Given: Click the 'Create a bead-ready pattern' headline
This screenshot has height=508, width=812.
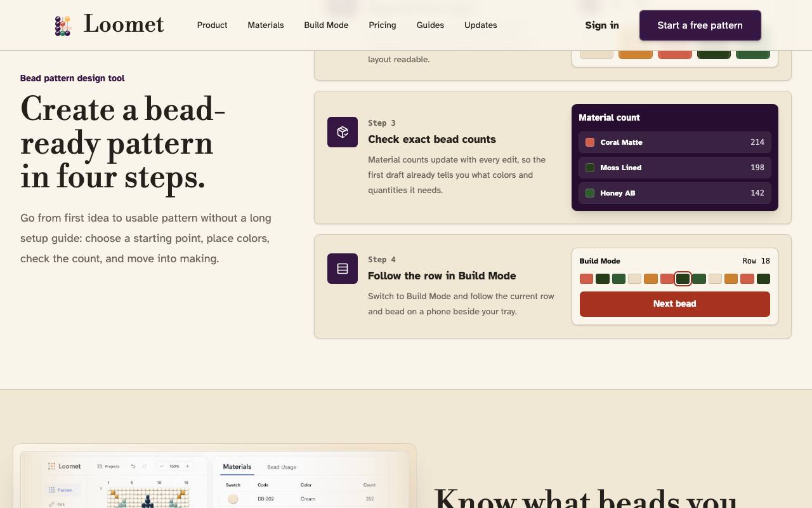Looking at the screenshot, I should coord(123,143).
